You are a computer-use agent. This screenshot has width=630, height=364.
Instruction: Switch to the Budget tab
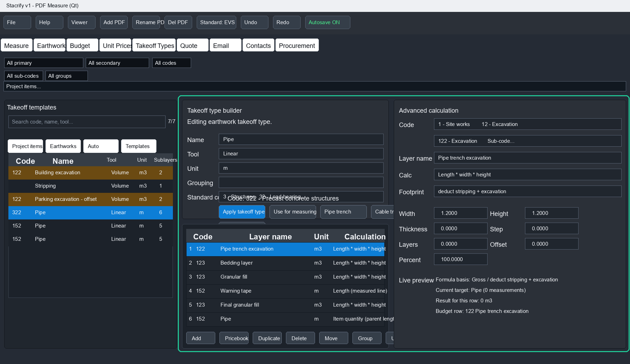82,45
